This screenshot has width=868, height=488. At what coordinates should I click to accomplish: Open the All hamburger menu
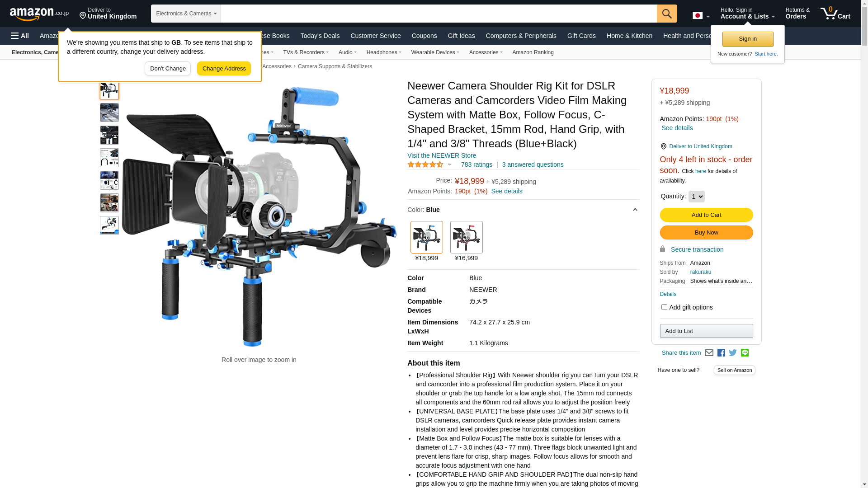(x=20, y=36)
